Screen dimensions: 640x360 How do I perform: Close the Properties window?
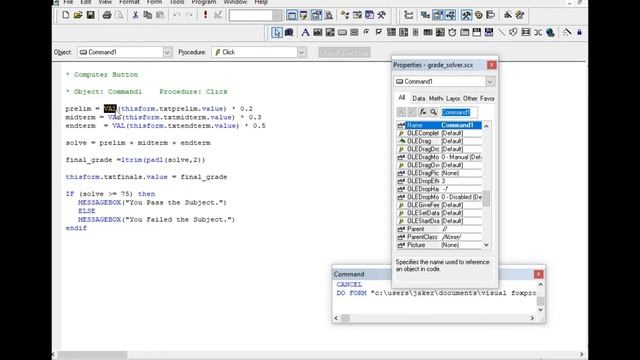click(492, 65)
